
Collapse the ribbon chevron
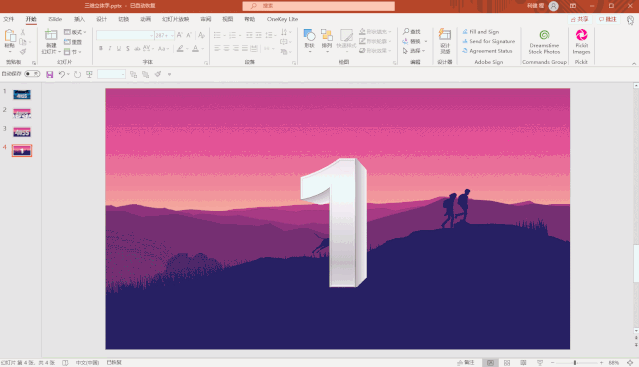[x=634, y=63]
